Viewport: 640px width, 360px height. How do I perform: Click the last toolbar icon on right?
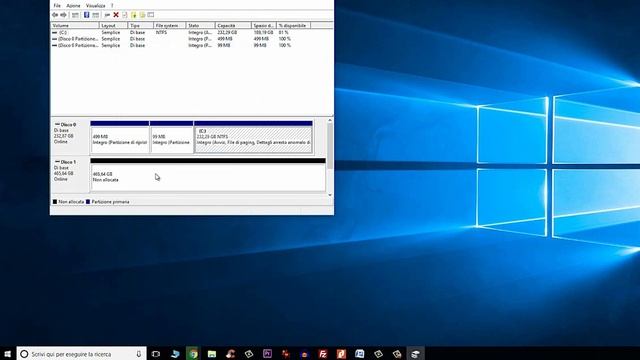[x=151, y=15]
